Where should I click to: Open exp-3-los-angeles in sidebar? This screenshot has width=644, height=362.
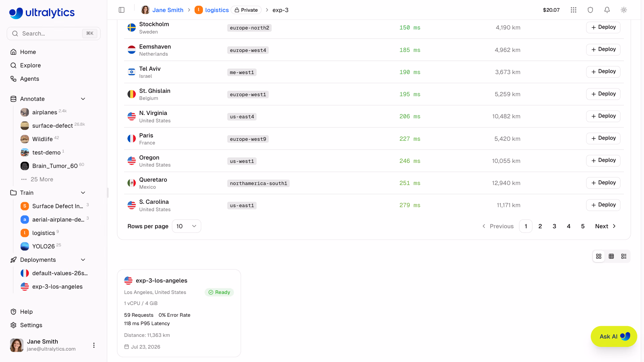pyautogui.click(x=57, y=287)
